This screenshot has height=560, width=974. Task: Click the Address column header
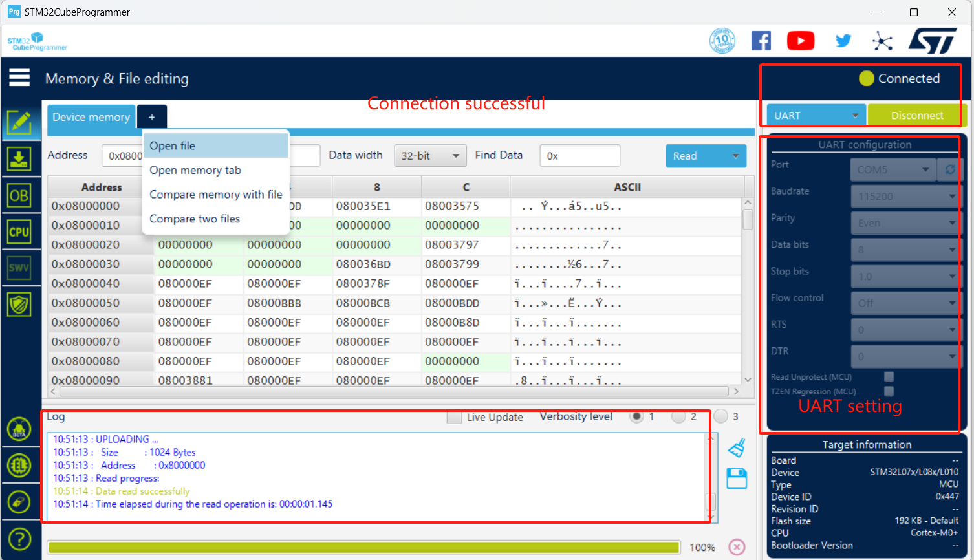(102, 187)
